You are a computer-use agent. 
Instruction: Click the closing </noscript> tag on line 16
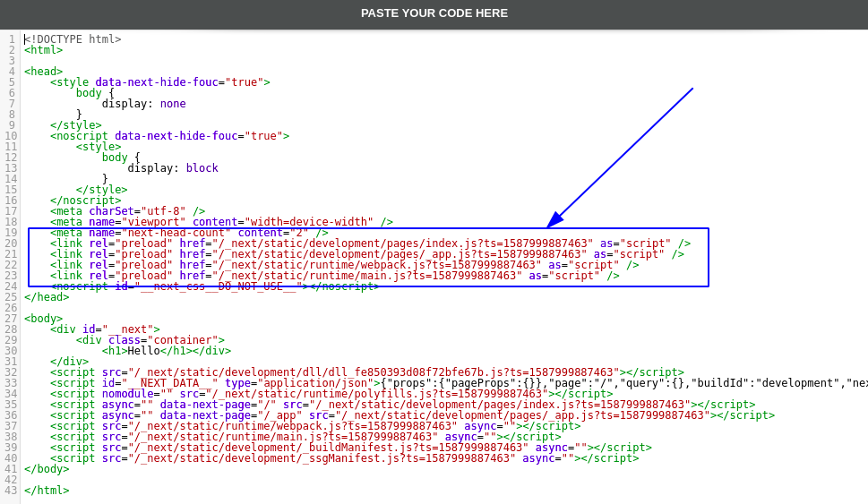85,201
